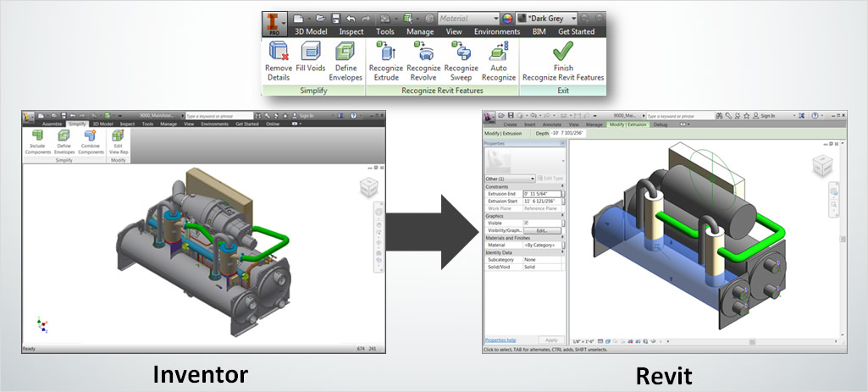The height and width of the screenshot is (392, 868).
Task: Click Undo arrow in top ribbon toolbar
Action: (x=351, y=19)
